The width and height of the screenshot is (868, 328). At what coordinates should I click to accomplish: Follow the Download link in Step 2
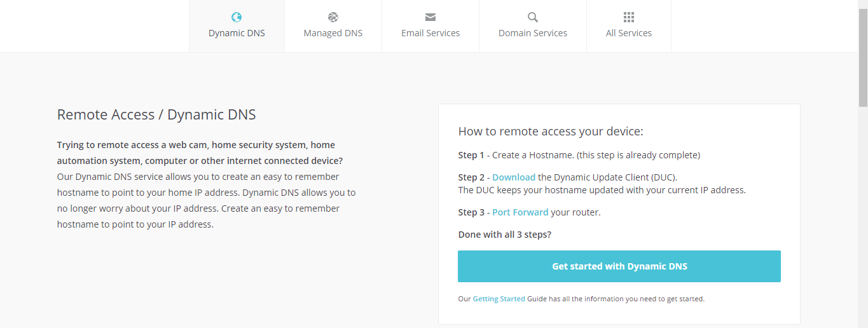(x=514, y=177)
